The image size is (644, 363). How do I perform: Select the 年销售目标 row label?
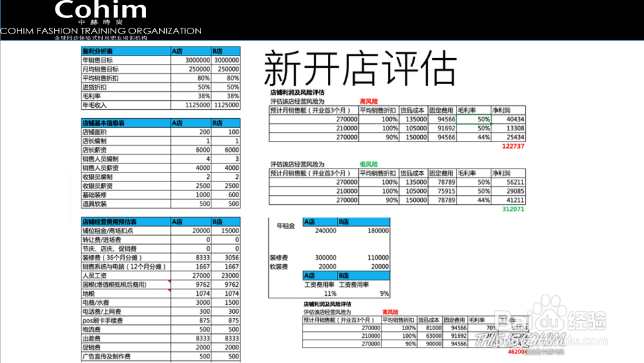98,60
